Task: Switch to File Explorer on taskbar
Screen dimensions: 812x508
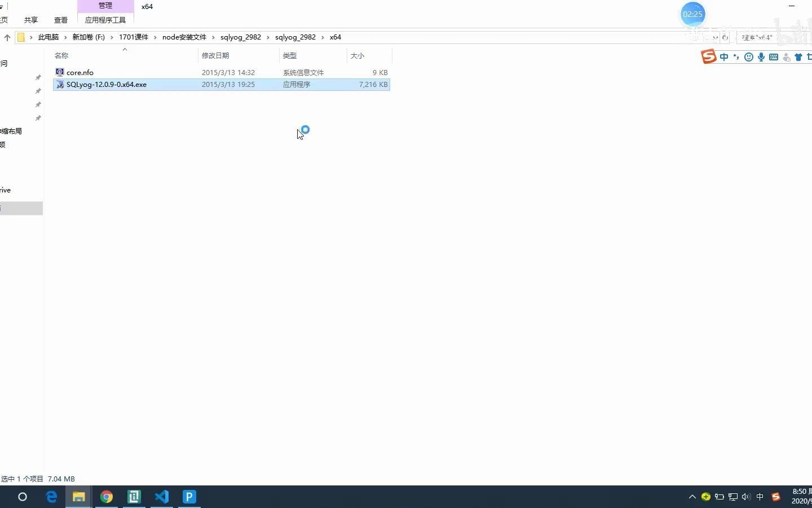Action: pos(78,497)
